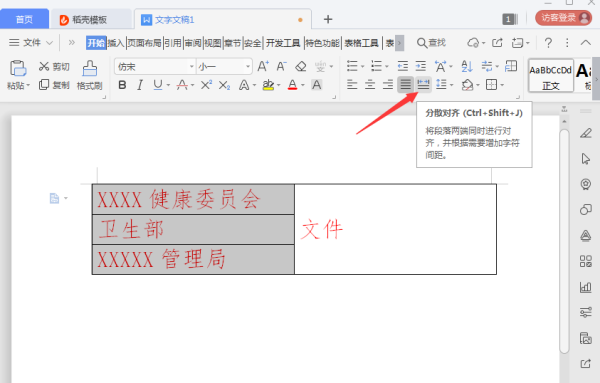This screenshot has height=383, width=600.
Task: Decrease paragraph indent
Action: click(x=403, y=66)
